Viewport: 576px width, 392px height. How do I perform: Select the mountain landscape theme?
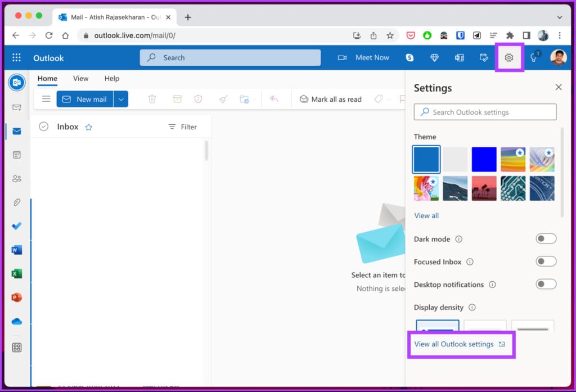click(455, 188)
